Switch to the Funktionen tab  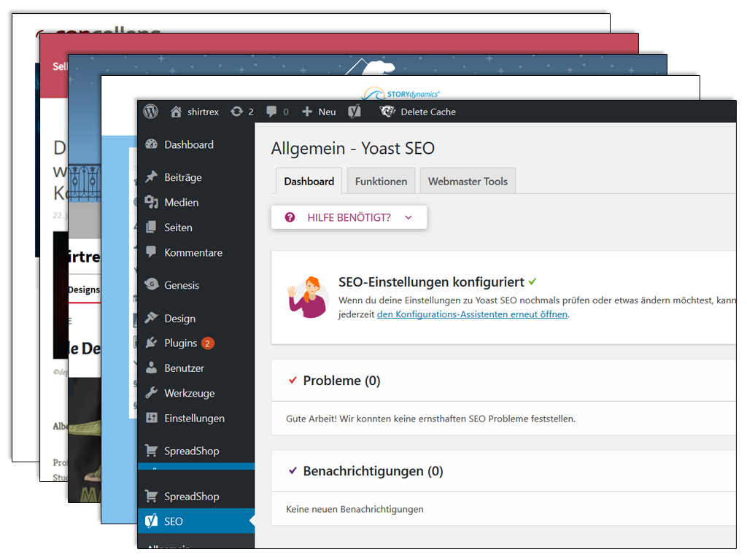pos(381,182)
